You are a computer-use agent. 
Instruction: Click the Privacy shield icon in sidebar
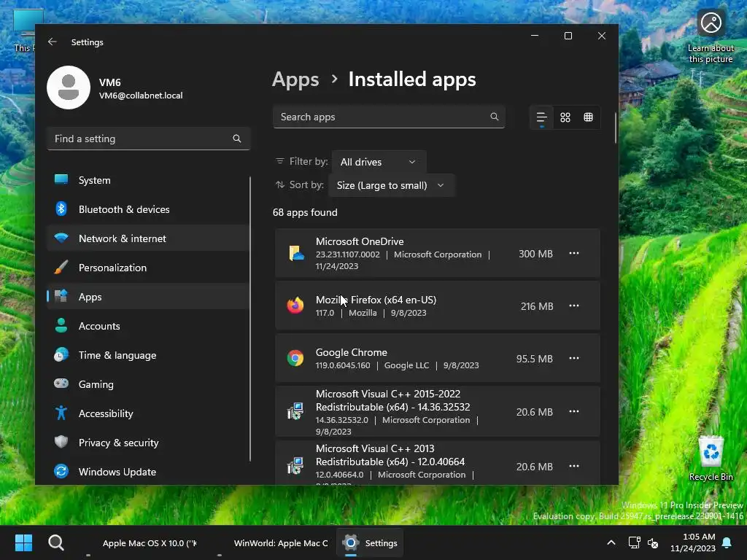pyautogui.click(x=61, y=442)
